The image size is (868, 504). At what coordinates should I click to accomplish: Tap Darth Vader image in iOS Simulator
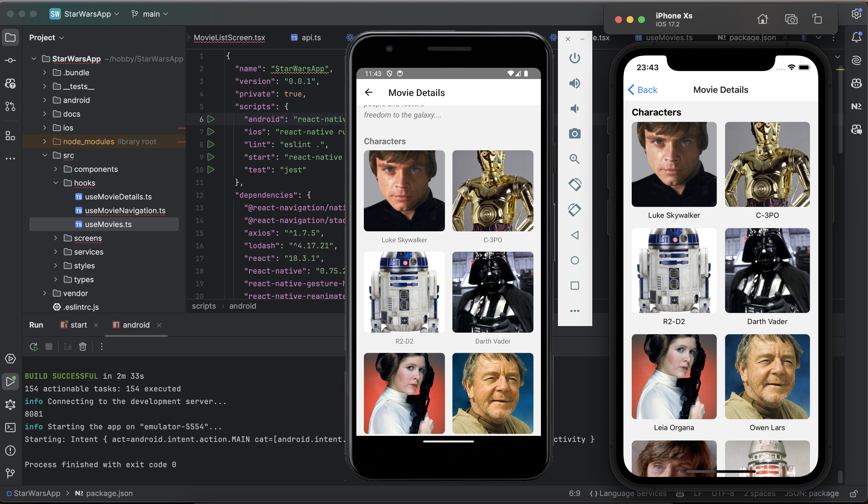(x=767, y=271)
